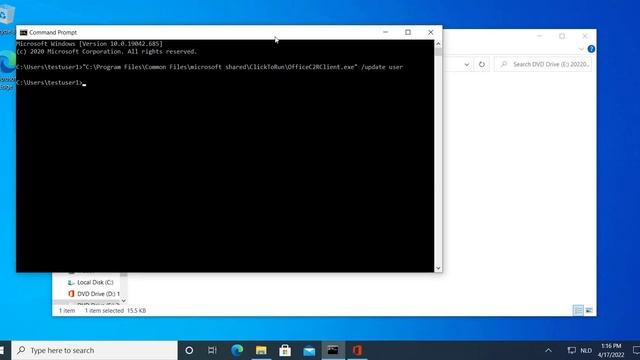Close the File Explorer window
This screenshot has height=360, width=640.
pos(585,36)
